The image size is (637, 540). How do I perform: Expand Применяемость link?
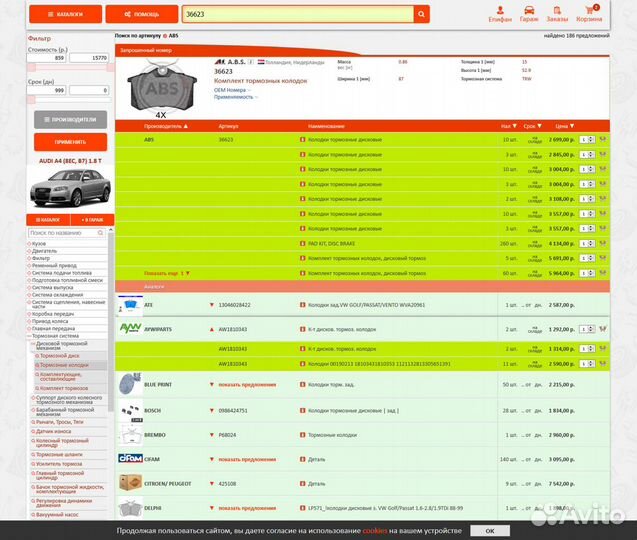[236, 97]
